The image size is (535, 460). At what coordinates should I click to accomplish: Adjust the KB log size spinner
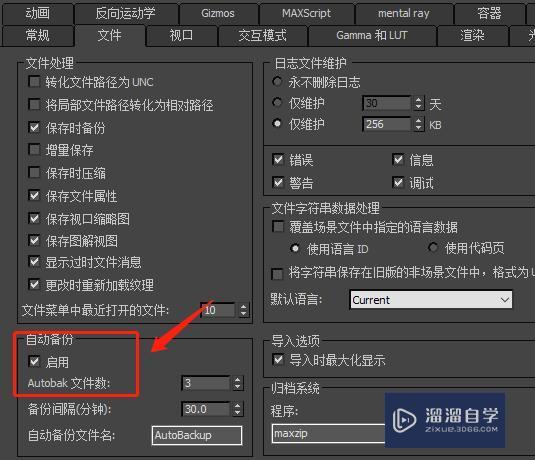tap(419, 124)
